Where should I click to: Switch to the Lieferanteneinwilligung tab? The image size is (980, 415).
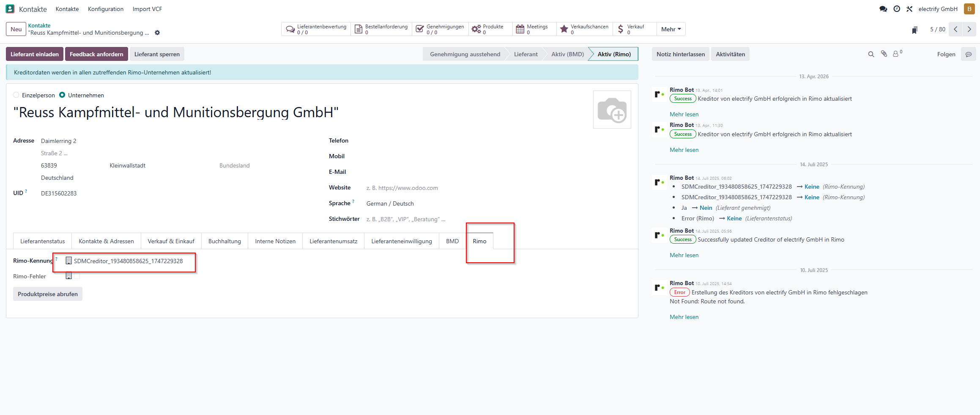402,241
